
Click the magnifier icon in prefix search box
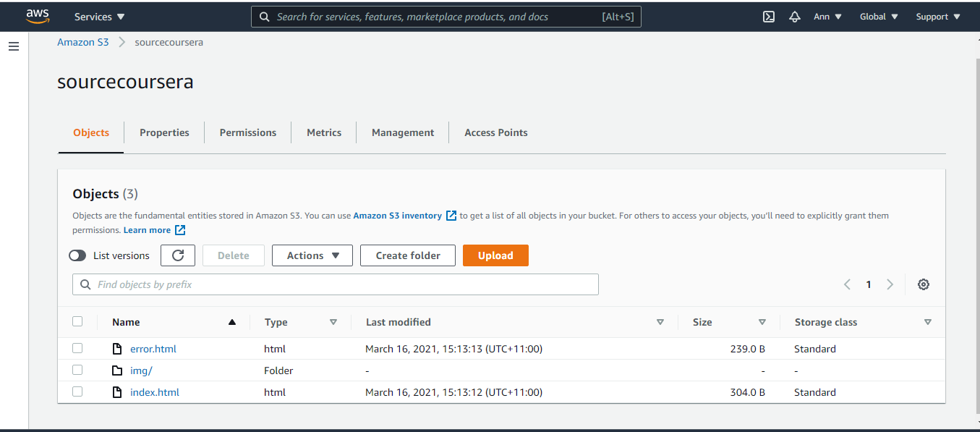pyautogui.click(x=86, y=284)
